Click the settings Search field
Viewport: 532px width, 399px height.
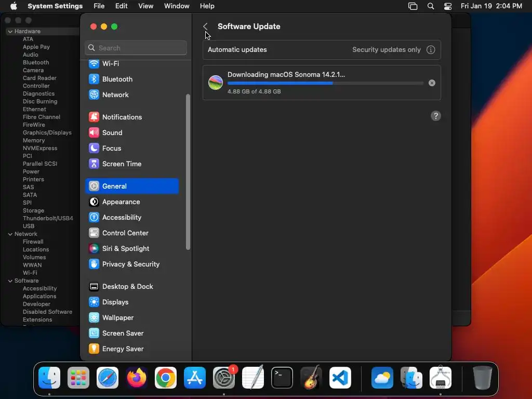[x=136, y=48]
